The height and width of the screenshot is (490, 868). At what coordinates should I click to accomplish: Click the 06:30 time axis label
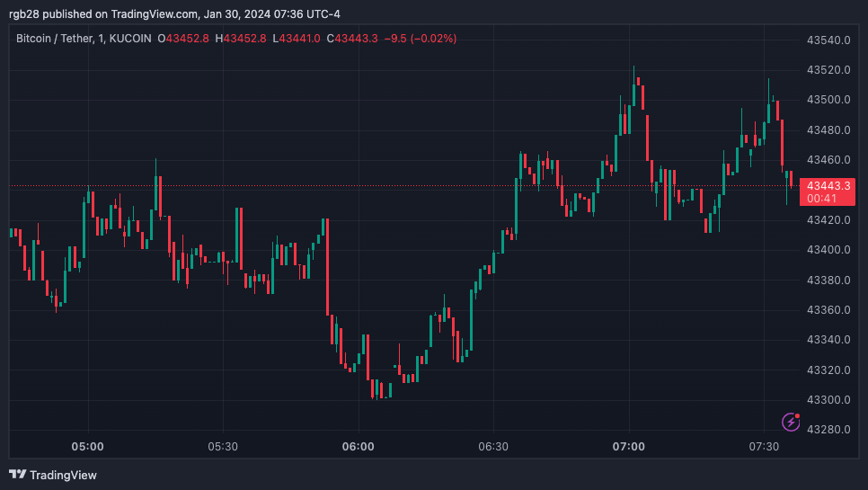[x=493, y=447]
